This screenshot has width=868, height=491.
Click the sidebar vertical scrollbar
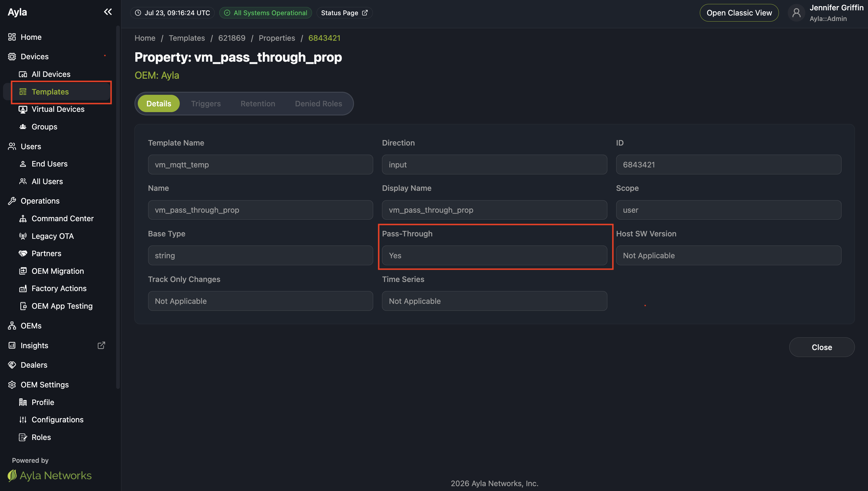pyautogui.click(x=118, y=208)
